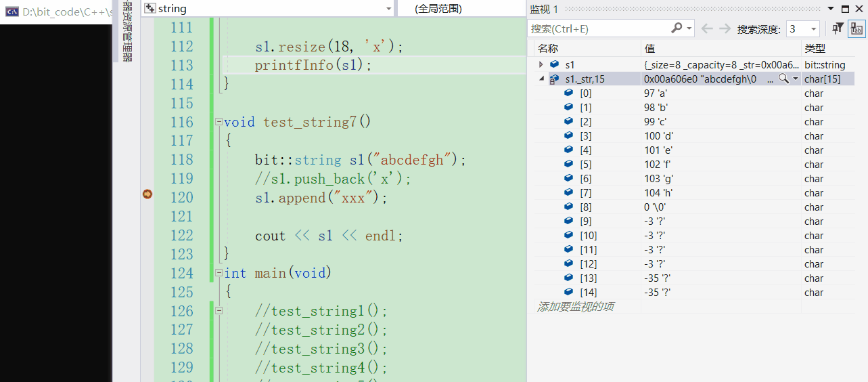The height and width of the screenshot is (382, 868).
Task: Click the cube icon of element [1]
Action: pos(569,107)
